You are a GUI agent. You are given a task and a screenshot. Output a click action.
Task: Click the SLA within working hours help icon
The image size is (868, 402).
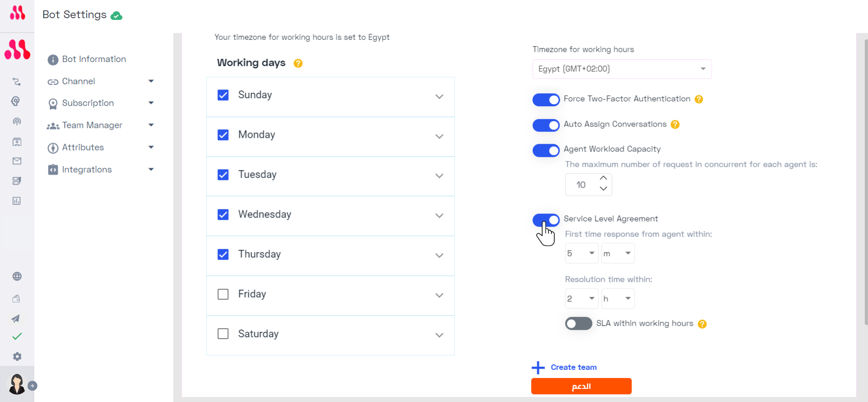tap(702, 324)
